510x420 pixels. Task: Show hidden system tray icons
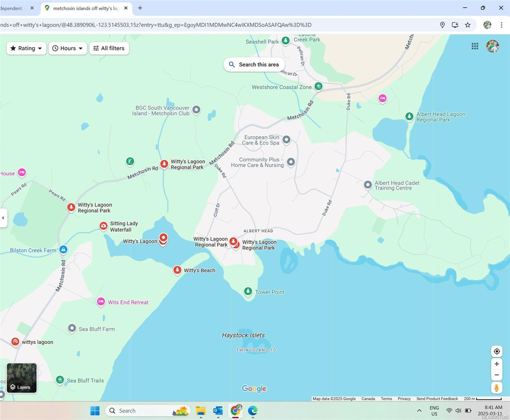tap(419, 411)
